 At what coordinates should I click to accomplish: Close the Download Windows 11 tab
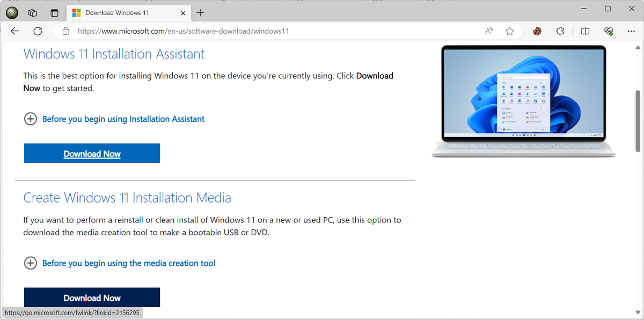(x=182, y=12)
